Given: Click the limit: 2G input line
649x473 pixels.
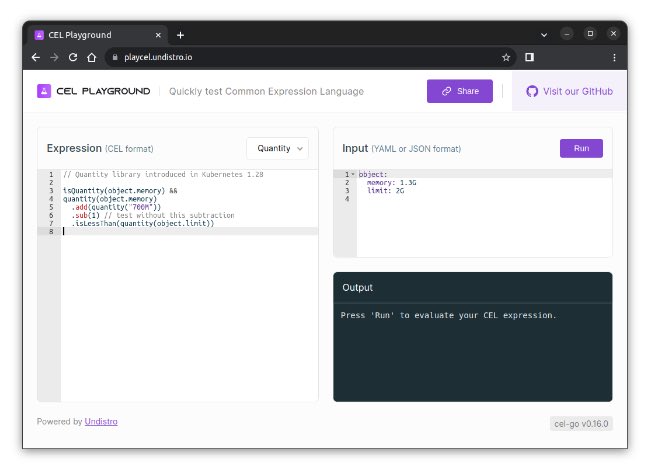Looking at the screenshot, I should pos(385,191).
